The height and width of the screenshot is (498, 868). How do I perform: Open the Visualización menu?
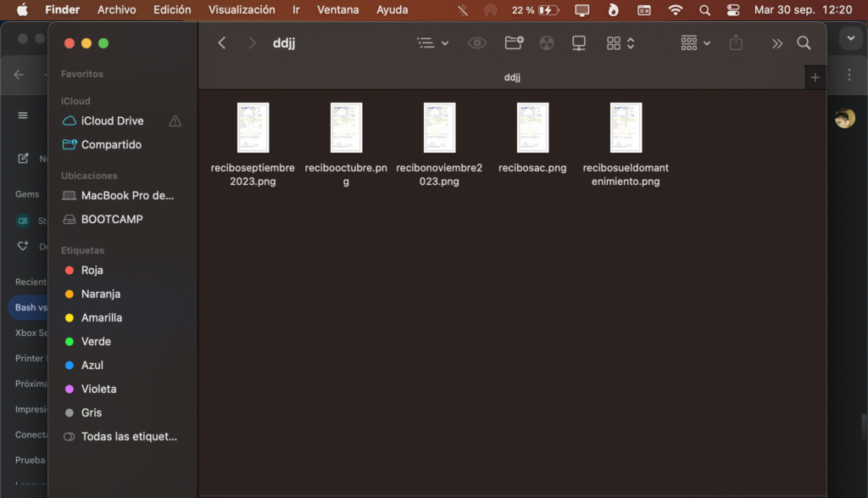[242, 10]
